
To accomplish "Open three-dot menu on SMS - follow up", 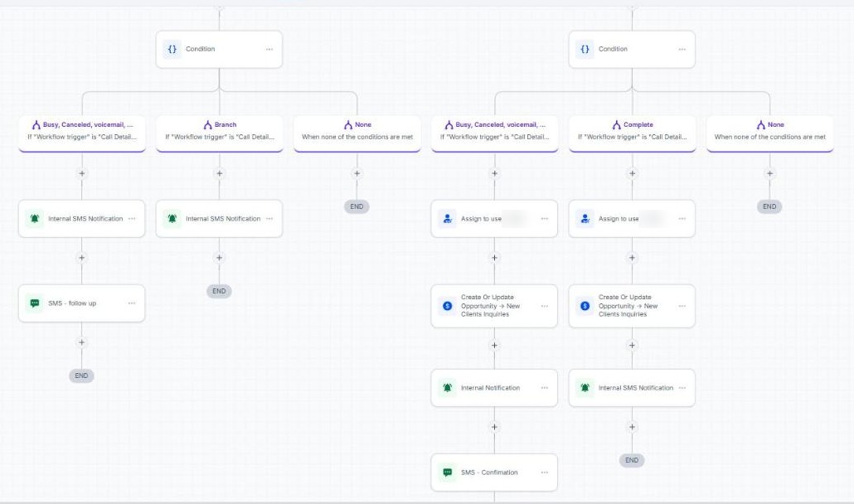I will [x=132, y=303].
